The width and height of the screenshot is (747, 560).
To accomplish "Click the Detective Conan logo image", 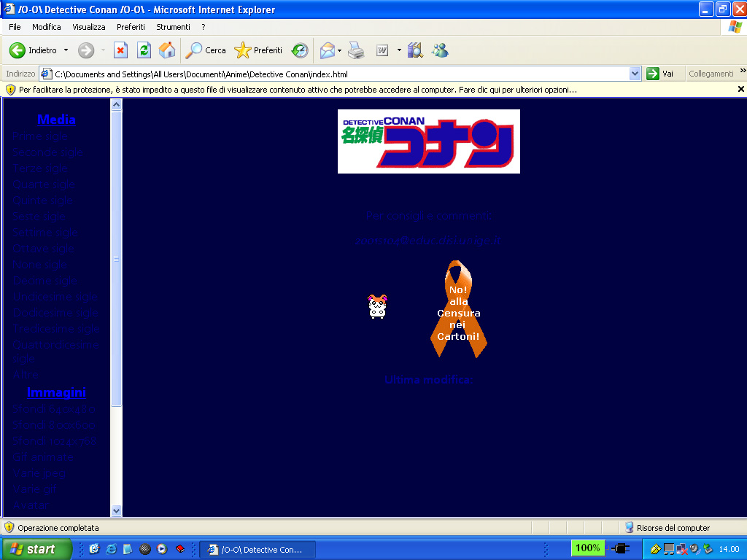I will point(429,141).
